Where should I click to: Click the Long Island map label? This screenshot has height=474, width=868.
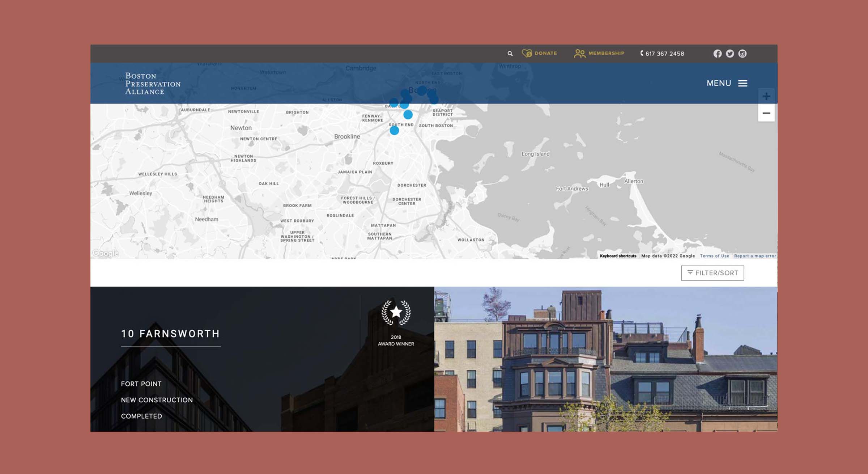tap(535, 154)
